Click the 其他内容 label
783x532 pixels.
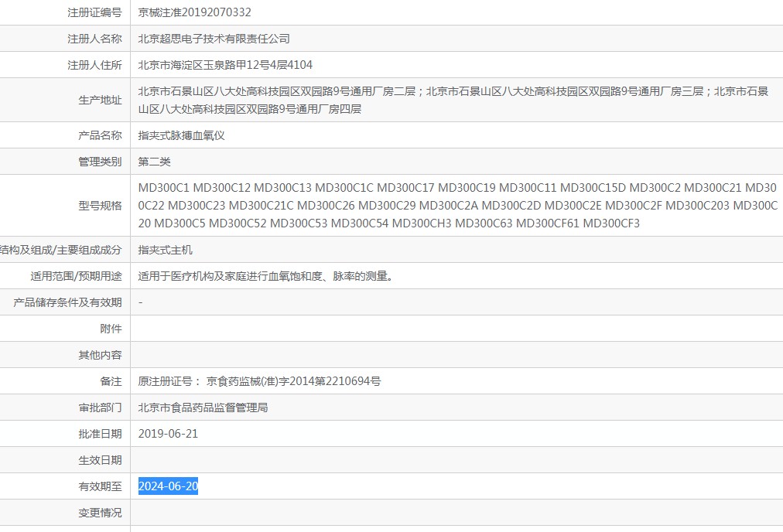coord(100,356)
